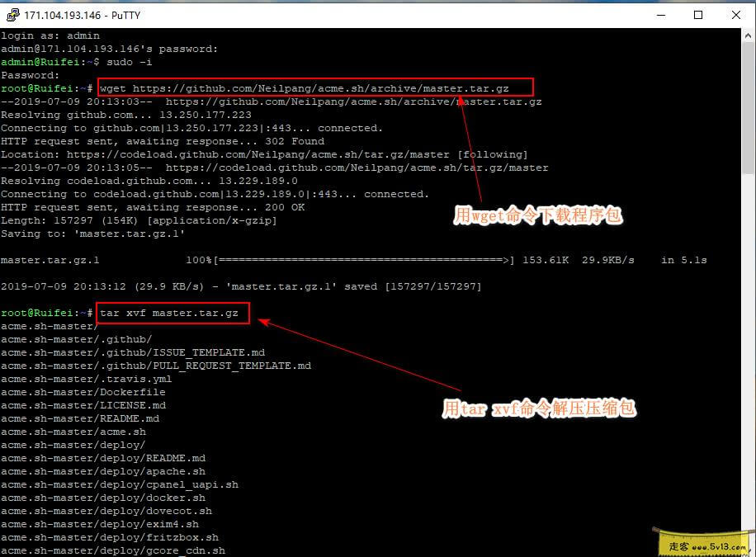
Task: Click the 走客 watermark logo
Action: (679, 544)
